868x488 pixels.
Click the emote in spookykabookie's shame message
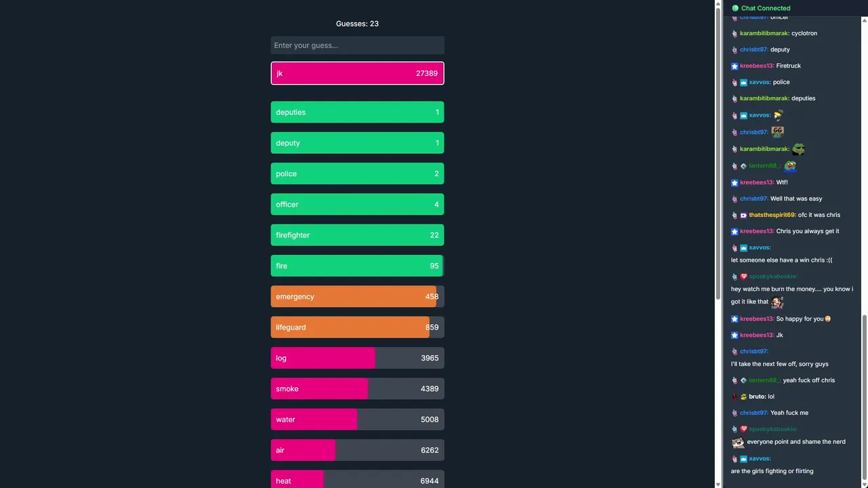coord(738,443)
